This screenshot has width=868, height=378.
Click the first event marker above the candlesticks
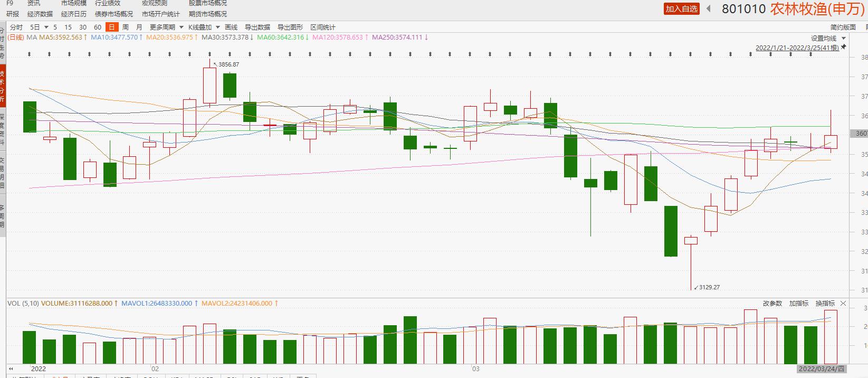click(30, 54)
